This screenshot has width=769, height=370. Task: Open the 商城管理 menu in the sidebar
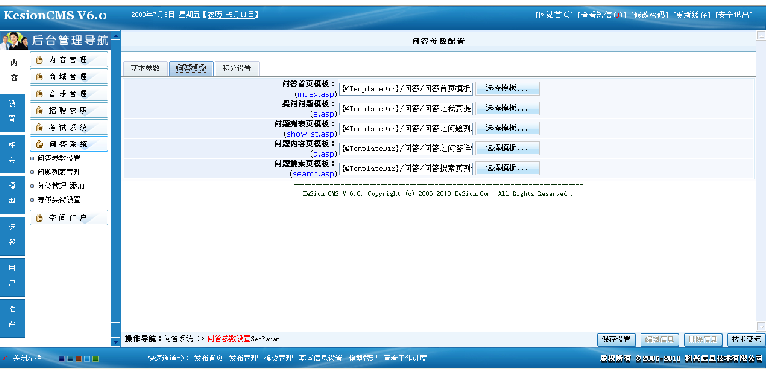point(69,77)
